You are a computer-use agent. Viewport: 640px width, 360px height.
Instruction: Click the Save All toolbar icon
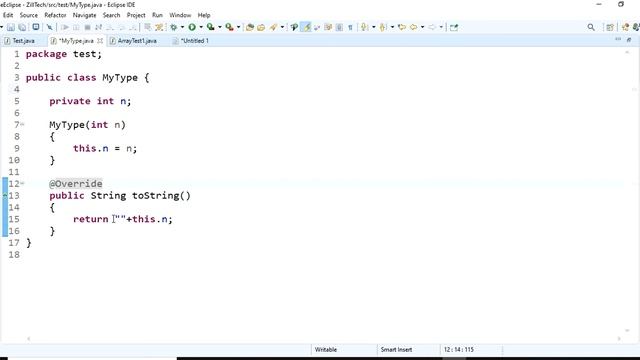click(22, 27)
